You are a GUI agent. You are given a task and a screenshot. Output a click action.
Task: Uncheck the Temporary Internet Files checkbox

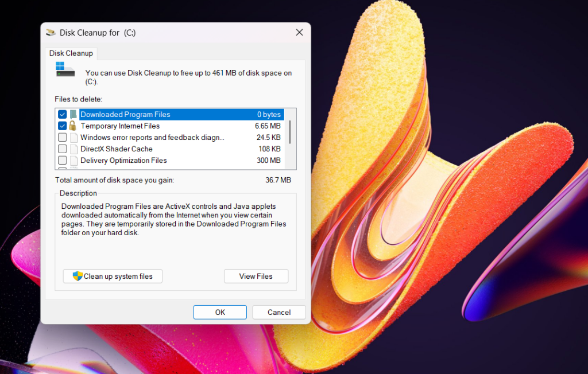pos(62,126)
